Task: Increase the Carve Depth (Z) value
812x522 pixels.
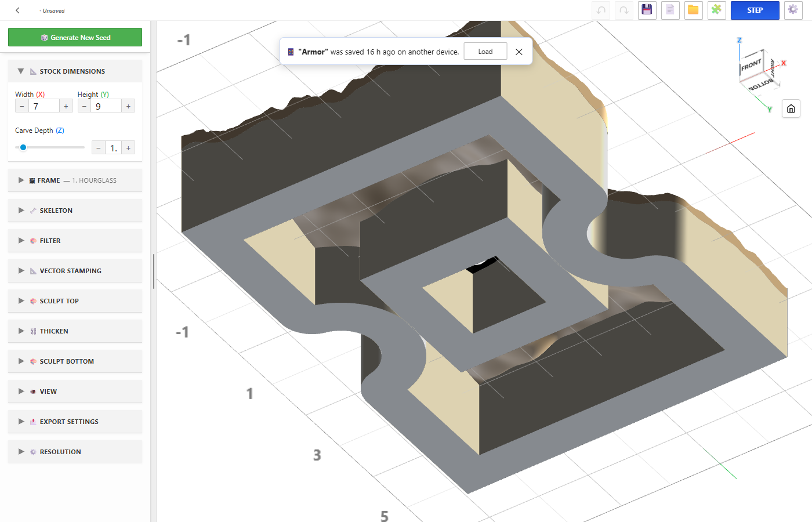Action: [128, 148]
